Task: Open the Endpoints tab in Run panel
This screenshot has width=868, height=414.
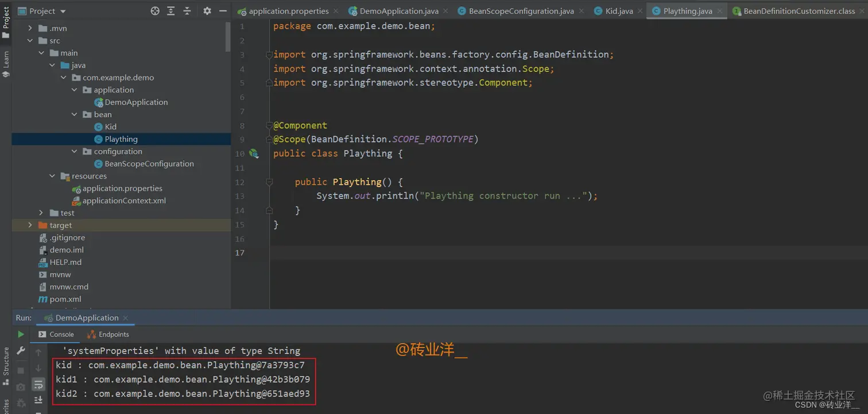Action: click(108, 334)
